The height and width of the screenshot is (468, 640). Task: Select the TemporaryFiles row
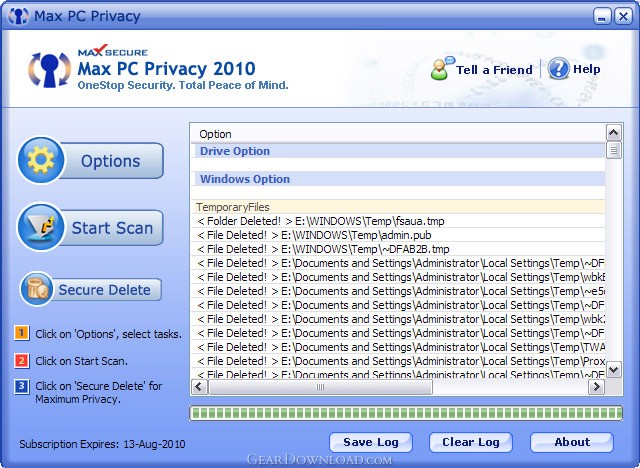[398, 207]
